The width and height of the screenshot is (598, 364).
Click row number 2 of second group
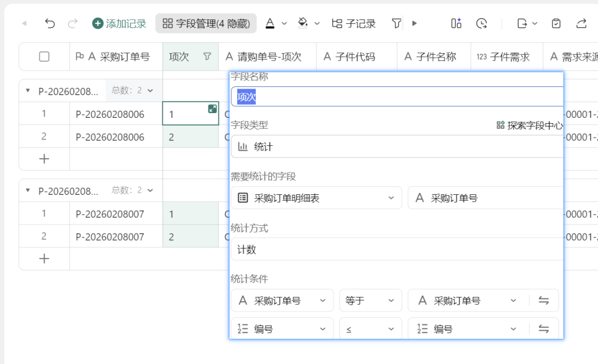coord(44,236)
